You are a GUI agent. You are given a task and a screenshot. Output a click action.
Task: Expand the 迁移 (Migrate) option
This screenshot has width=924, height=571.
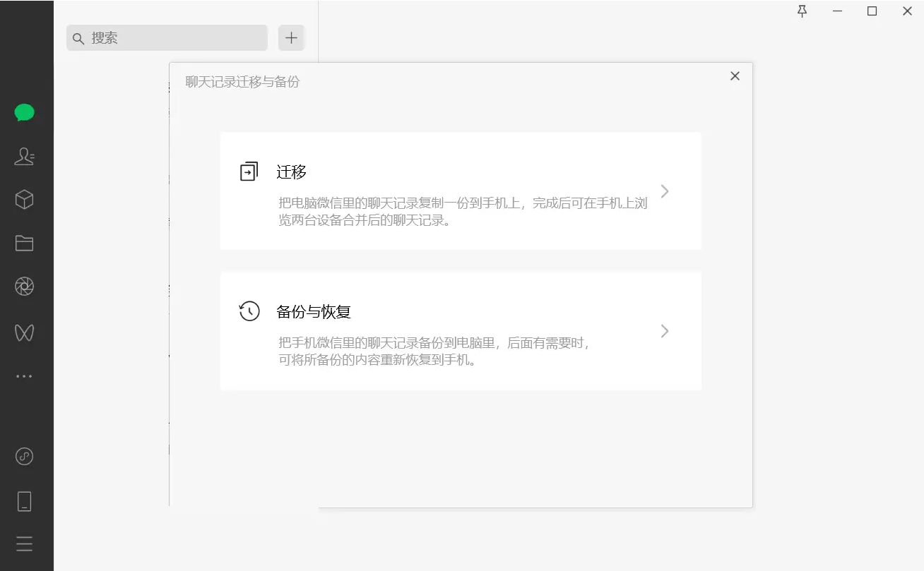click(x=664, y=191)
